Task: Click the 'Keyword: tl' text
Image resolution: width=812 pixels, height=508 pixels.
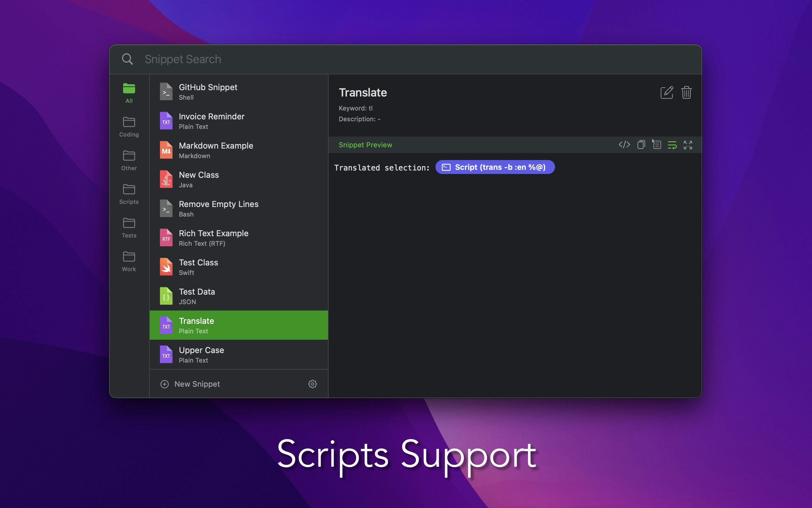Action: pyautogui.click(x=355, y=108)
